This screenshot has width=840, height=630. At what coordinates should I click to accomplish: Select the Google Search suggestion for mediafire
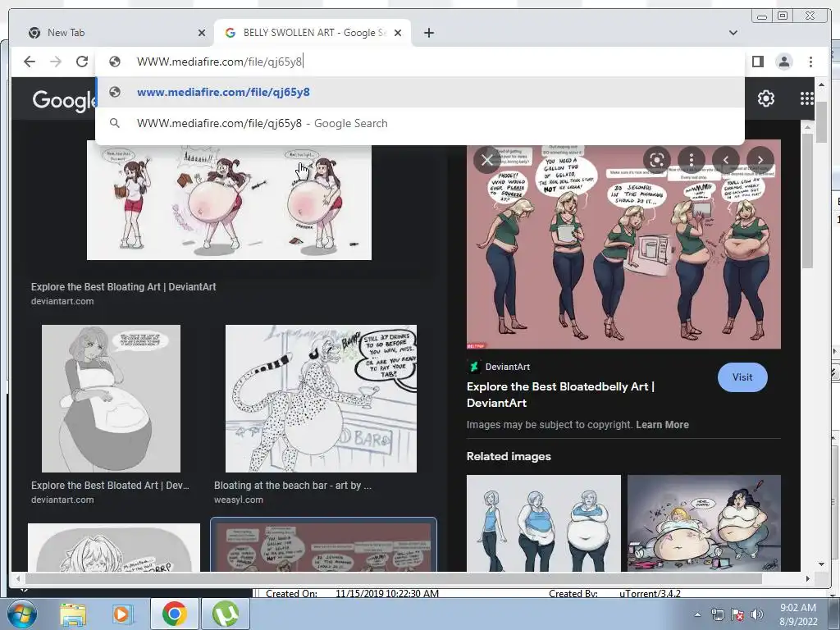(420, 123)
